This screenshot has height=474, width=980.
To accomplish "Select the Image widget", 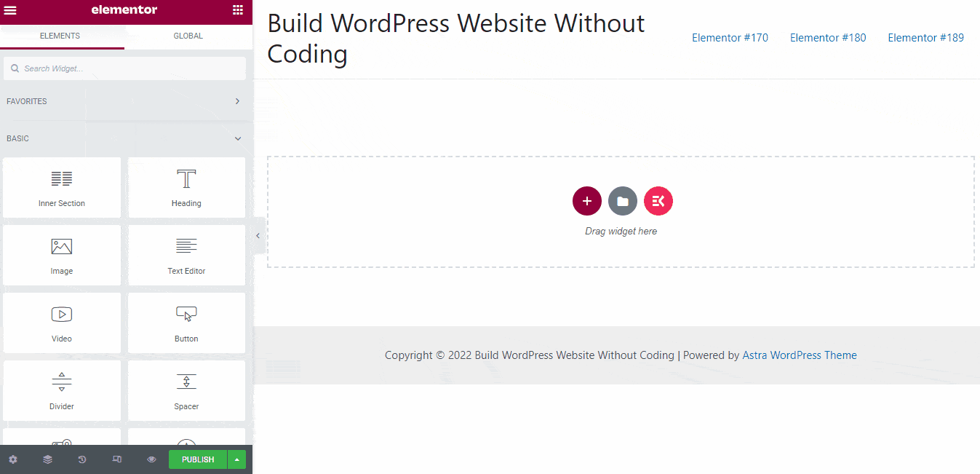I will pyautogui.click(x=62, y=255).
